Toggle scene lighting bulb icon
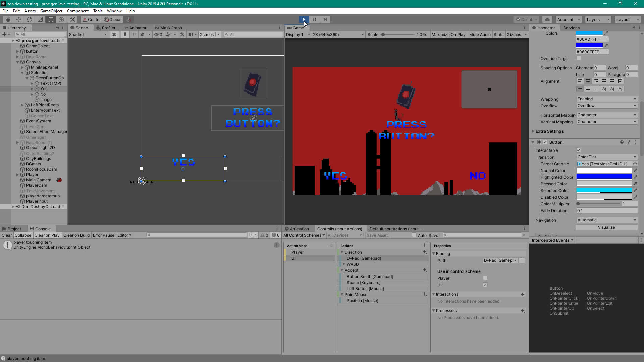This screenshot has height=362, width=644. click(x=125, y=34)
